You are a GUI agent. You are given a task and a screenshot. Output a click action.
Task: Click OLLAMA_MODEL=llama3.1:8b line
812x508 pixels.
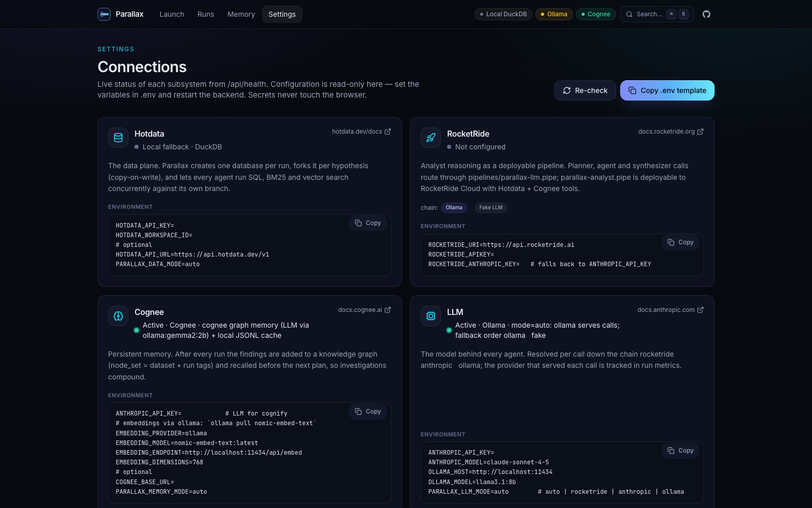point(472,482)
